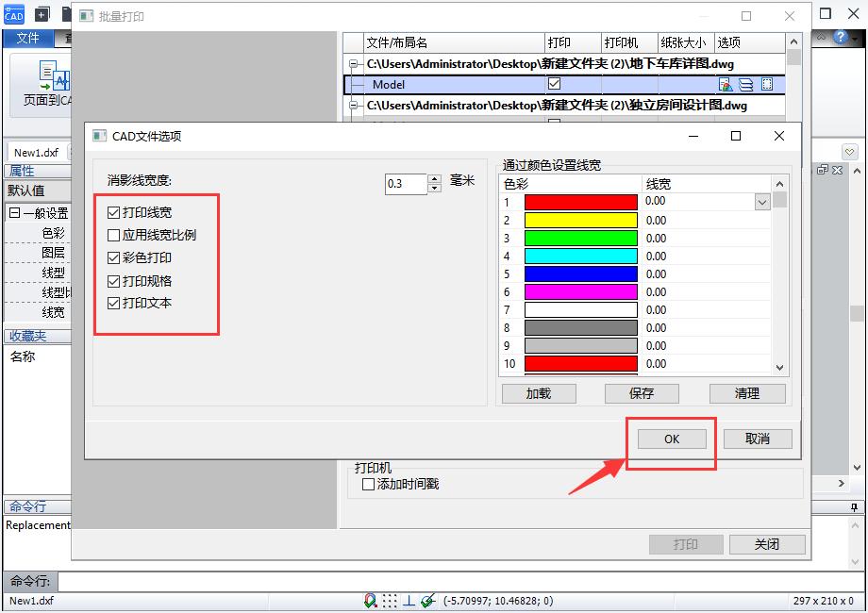Select the CAD application icon in the toolbar

coord(13,13)
